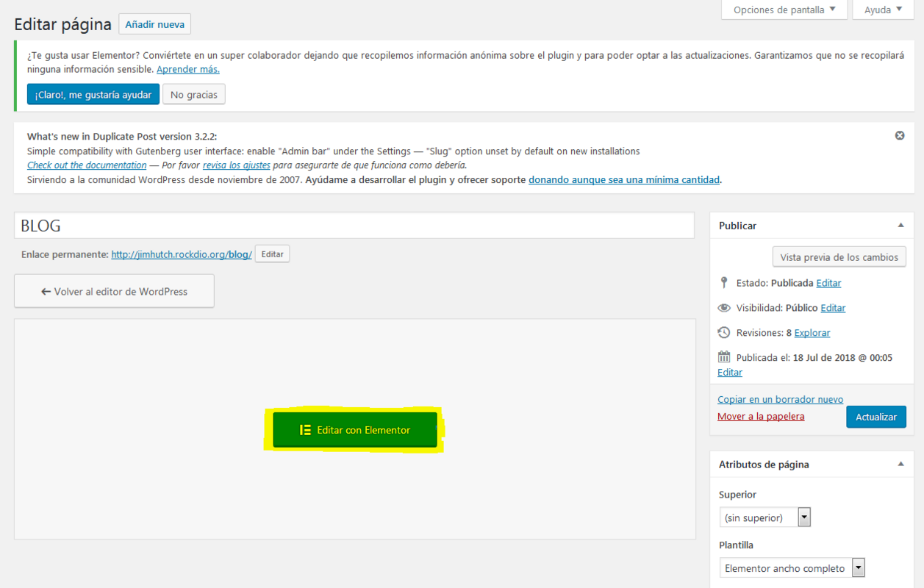The height and width of the screenshot is (588, 924).
Task: Click Vista previa de los cambios
Action: click(839, 257)
